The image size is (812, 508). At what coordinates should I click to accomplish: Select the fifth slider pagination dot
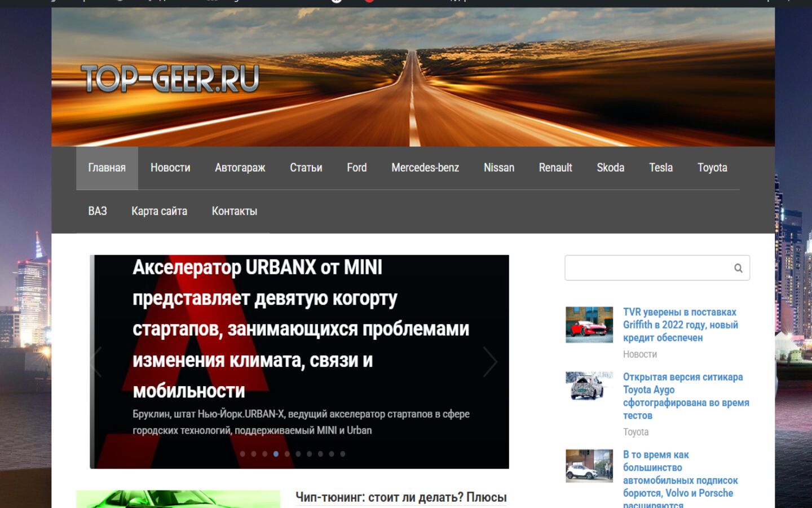(287, 454)
